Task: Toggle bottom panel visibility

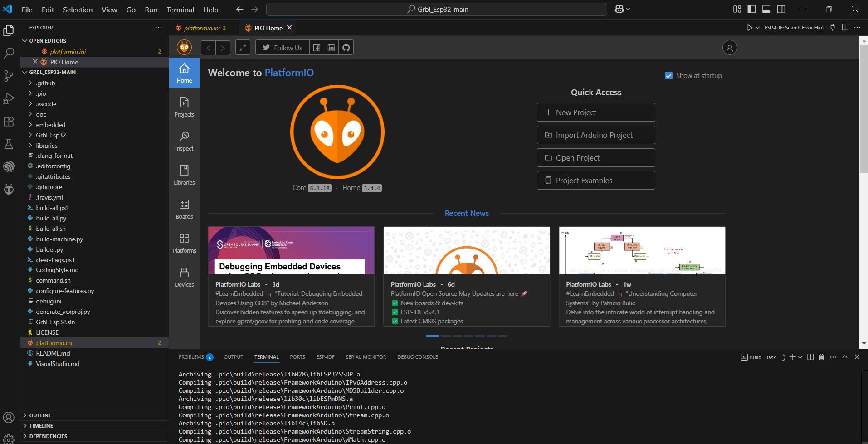Action: coord(766,9)
